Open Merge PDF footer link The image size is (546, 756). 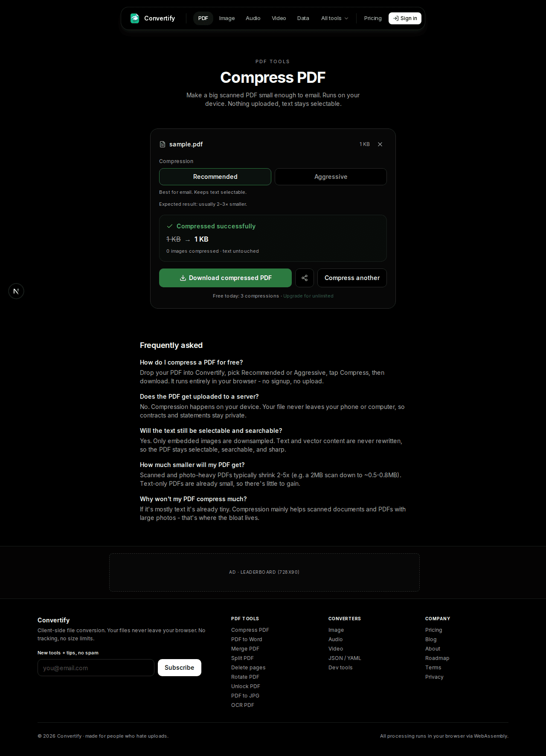245,649
